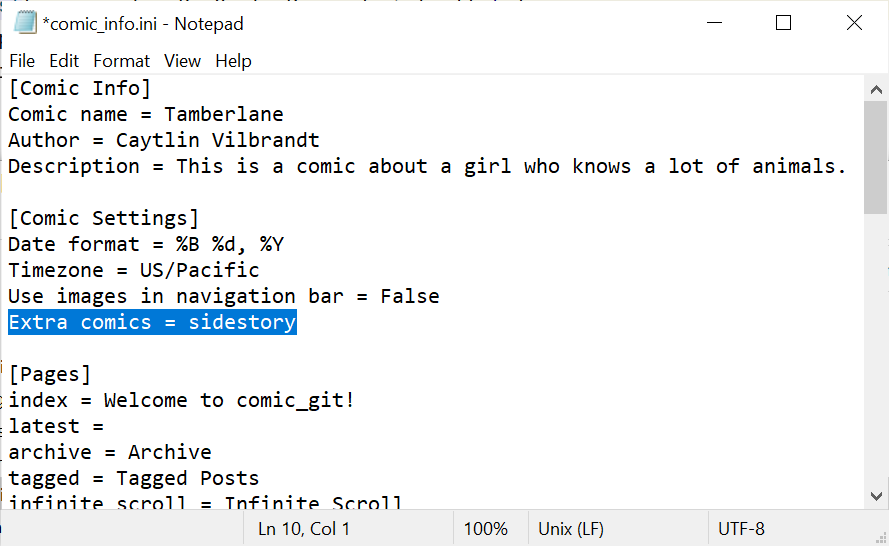Click the 'Ln 10, Col 1' status indicator

(304, 529)
